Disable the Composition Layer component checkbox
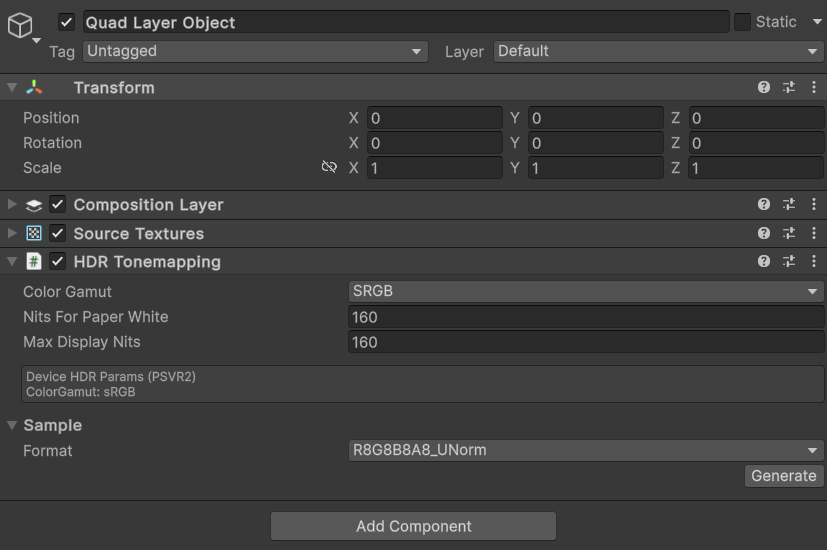The height and width of the screenshot is (550, 827). pos(58,205)
